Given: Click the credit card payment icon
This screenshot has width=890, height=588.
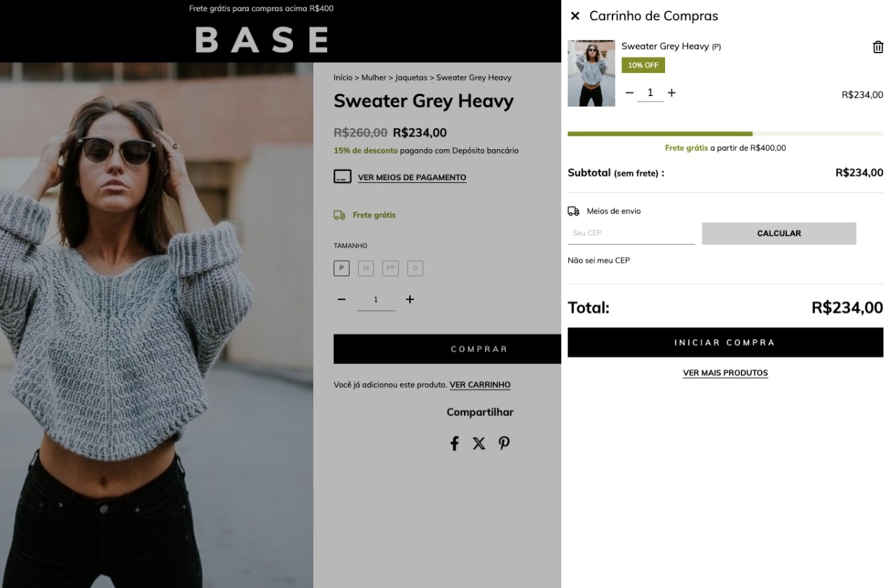Looking at the screenshot, I should 342,177.
